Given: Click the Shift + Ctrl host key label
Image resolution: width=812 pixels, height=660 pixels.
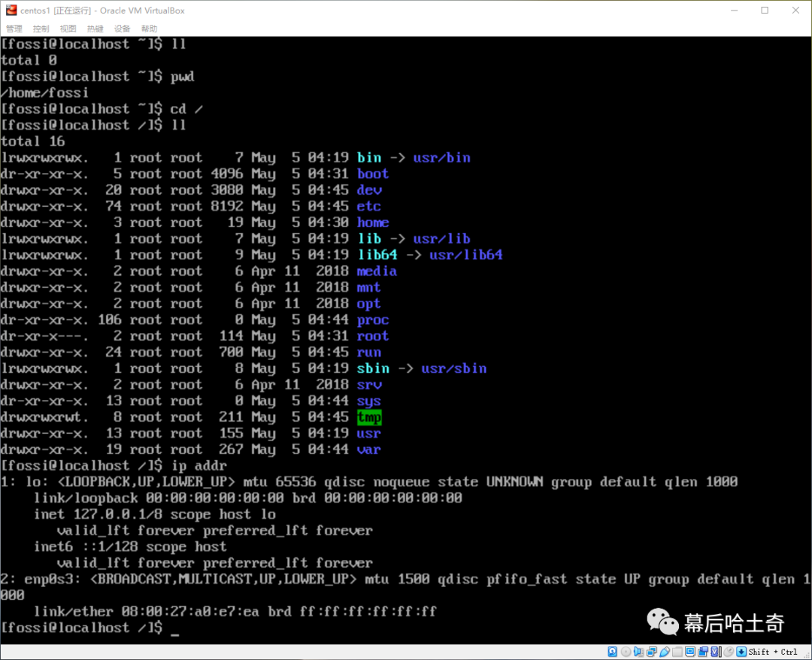Looking at the screenshot, I should pyautogui.click(x=773, y=652).
